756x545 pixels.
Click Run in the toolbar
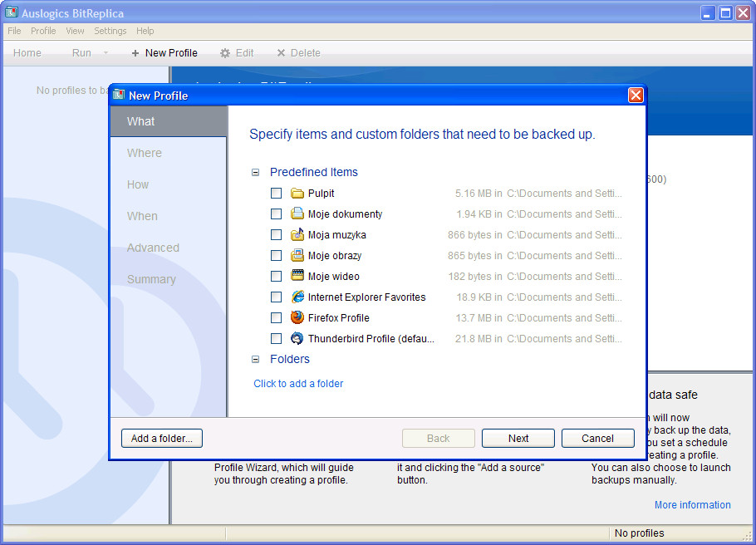[81, 53]
